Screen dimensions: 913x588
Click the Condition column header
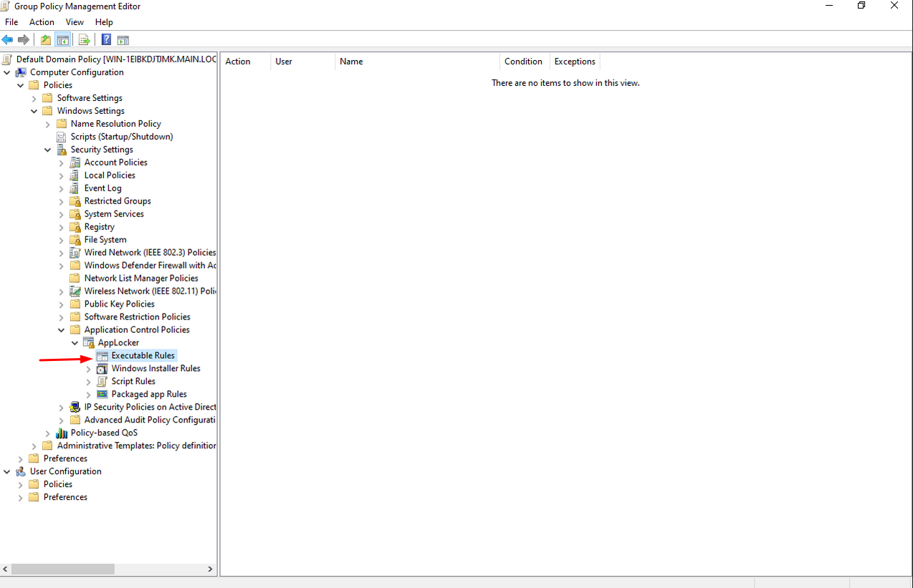523,62
